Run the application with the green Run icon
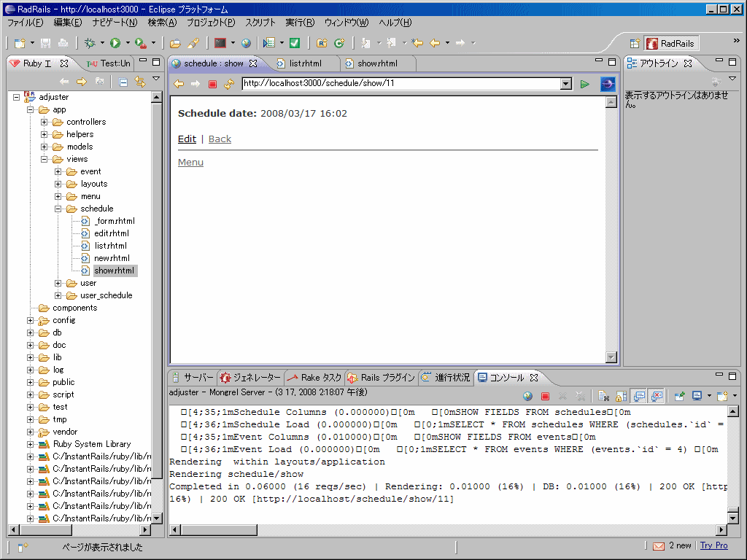This screenshot has width=747, height=560. pos(115,42)
